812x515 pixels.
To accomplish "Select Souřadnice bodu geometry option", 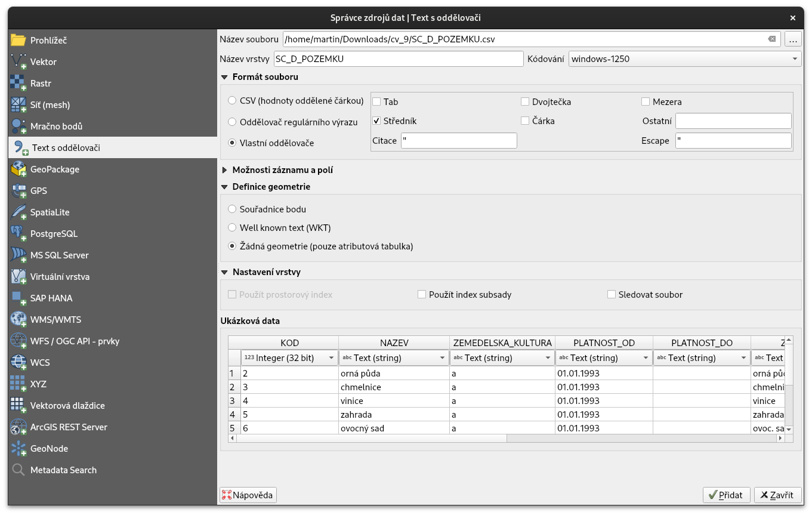I will (x=232, y=209).
